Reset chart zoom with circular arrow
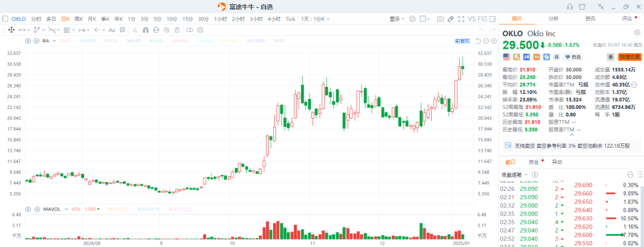This screenshot has width=644, height=247. tap(478, 41)
